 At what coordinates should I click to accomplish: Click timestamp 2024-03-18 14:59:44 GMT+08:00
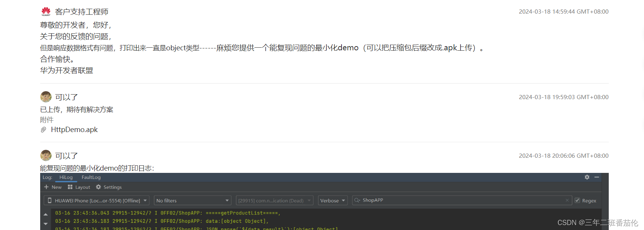564,12
